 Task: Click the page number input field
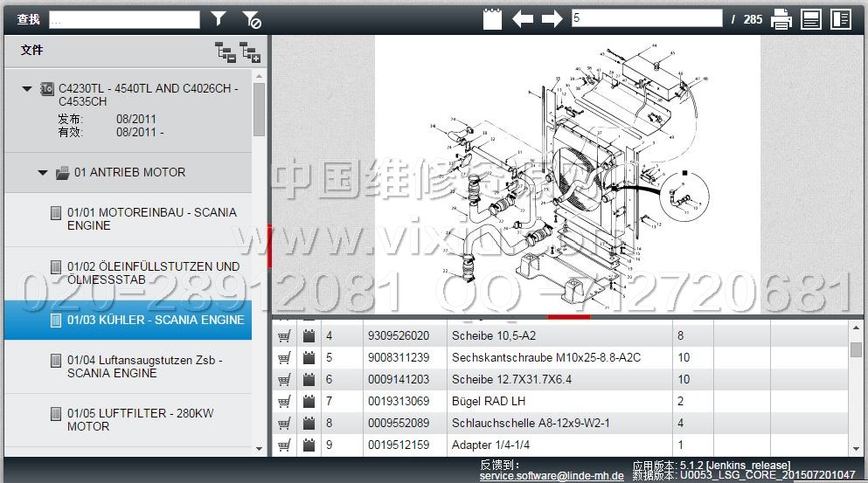646,18
